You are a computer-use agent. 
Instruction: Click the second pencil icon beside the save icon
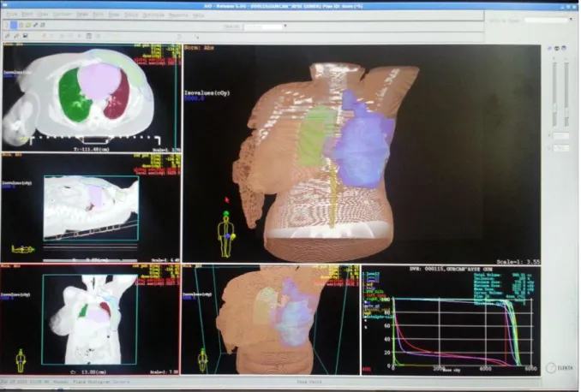pyautogui.click(x=16, y=36)
